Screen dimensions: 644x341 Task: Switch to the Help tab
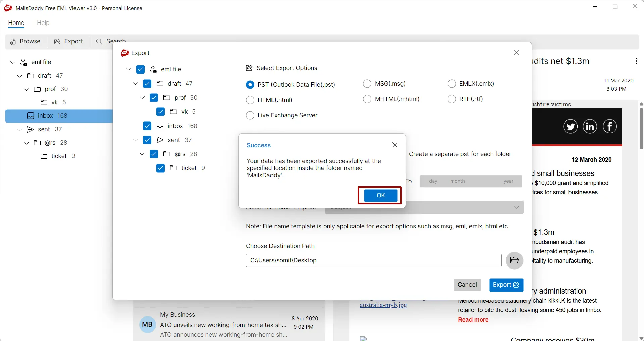43,23
